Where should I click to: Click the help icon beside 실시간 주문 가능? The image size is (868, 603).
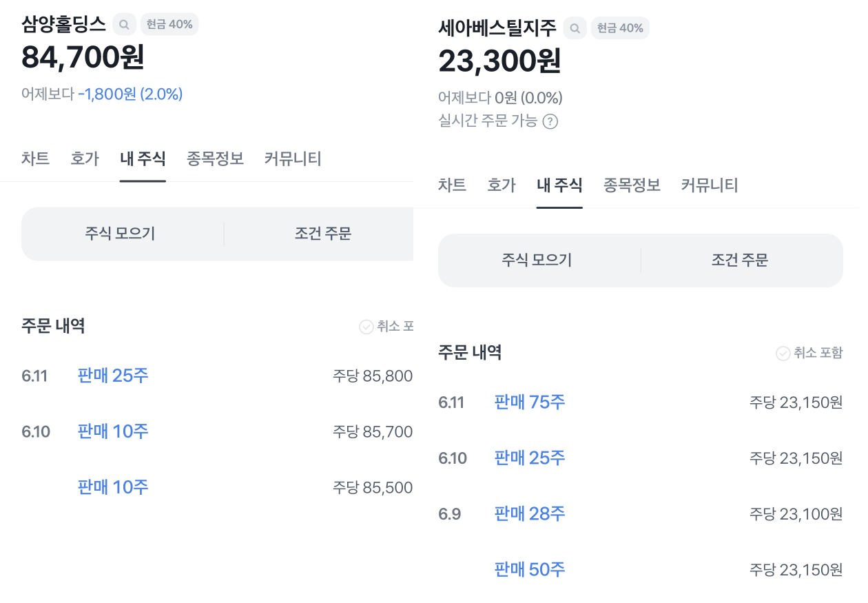point(550,122)
